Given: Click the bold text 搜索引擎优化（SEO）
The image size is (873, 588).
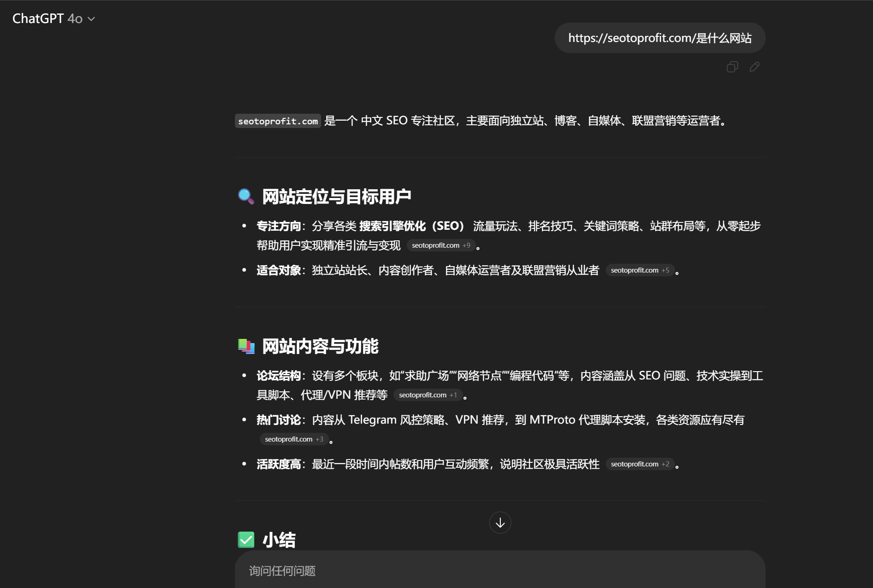Looking at the screenshot, I should click(413, 226).
